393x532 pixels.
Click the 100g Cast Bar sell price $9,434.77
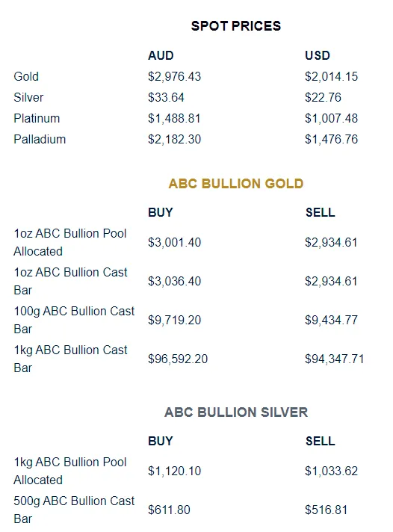(x=331, y=320)
